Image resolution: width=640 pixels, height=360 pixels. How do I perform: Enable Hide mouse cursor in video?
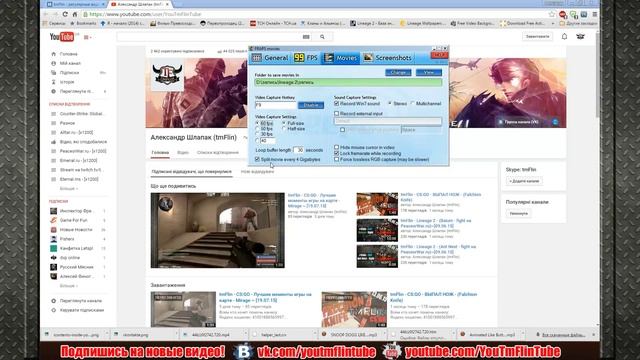tap(337, 147)
